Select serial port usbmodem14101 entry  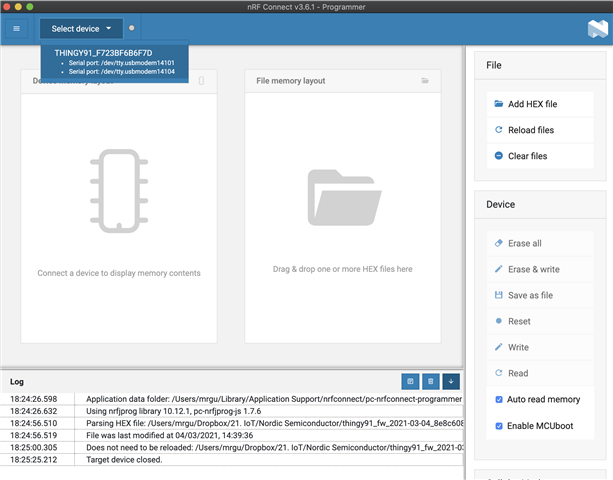[x=122, y=63]
